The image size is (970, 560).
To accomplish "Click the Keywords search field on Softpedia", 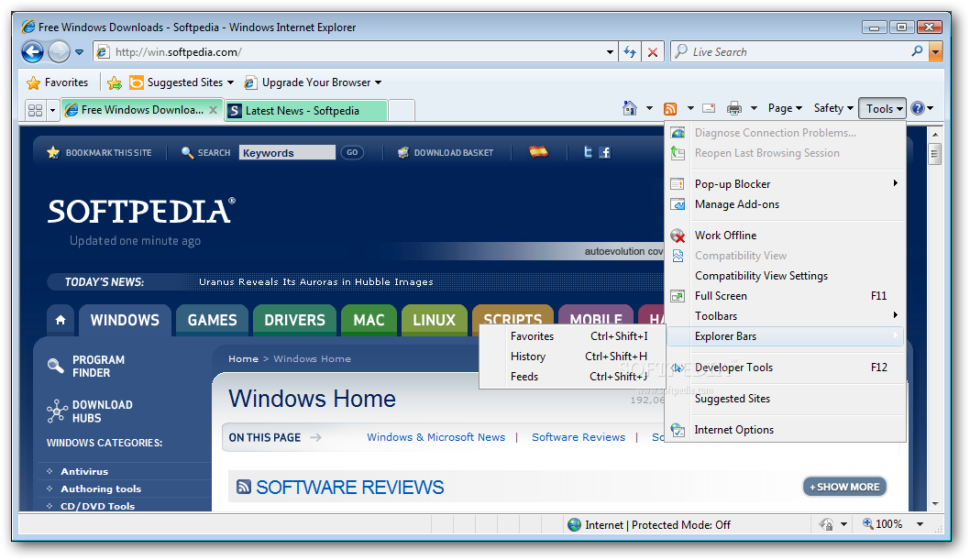I will 287,153.
